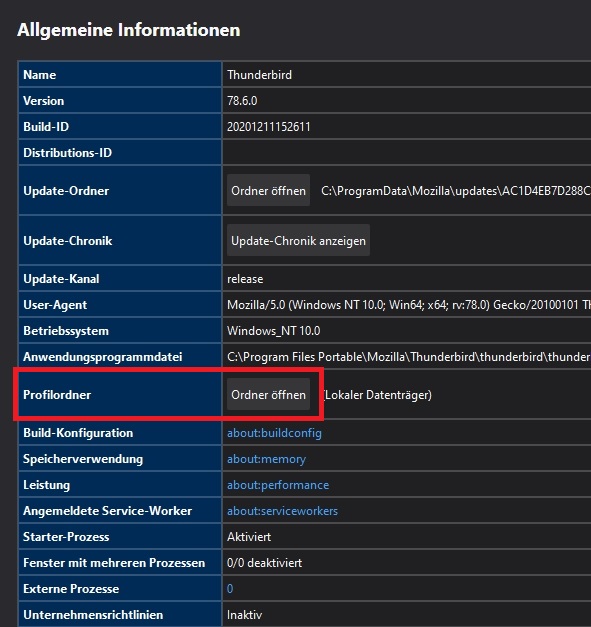Click the Update-Ordner row label

point(66,191)
